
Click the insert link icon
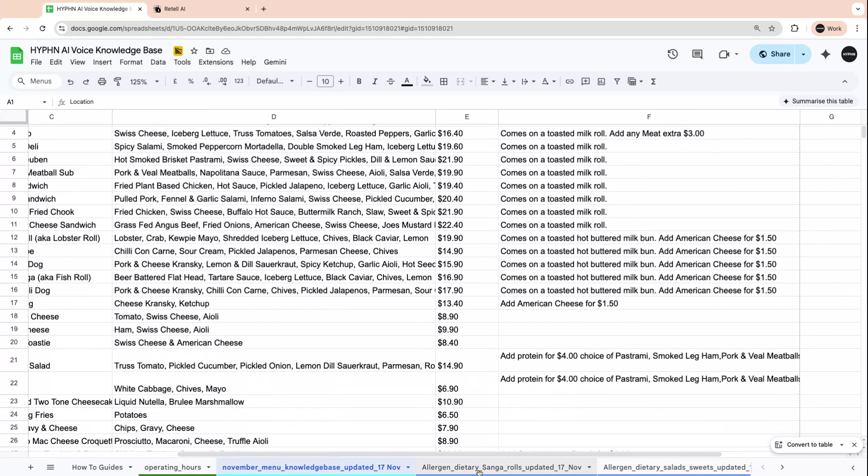569,81
